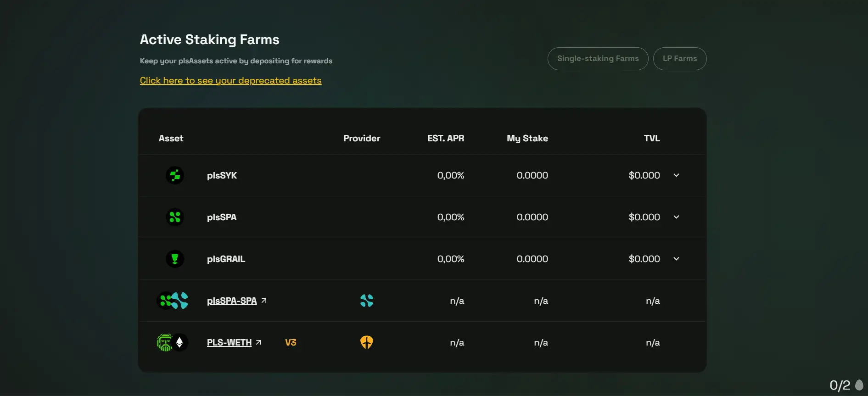Click the plsSYK token icon
868x396 pixels.
click(175, 175)
